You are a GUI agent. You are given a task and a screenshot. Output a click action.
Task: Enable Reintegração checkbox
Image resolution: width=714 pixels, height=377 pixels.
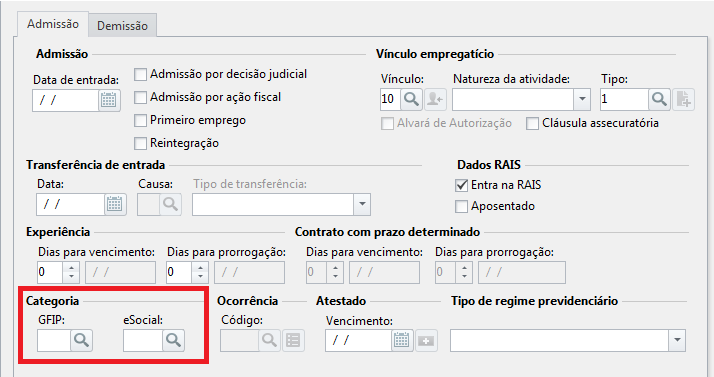click(140, 143)
